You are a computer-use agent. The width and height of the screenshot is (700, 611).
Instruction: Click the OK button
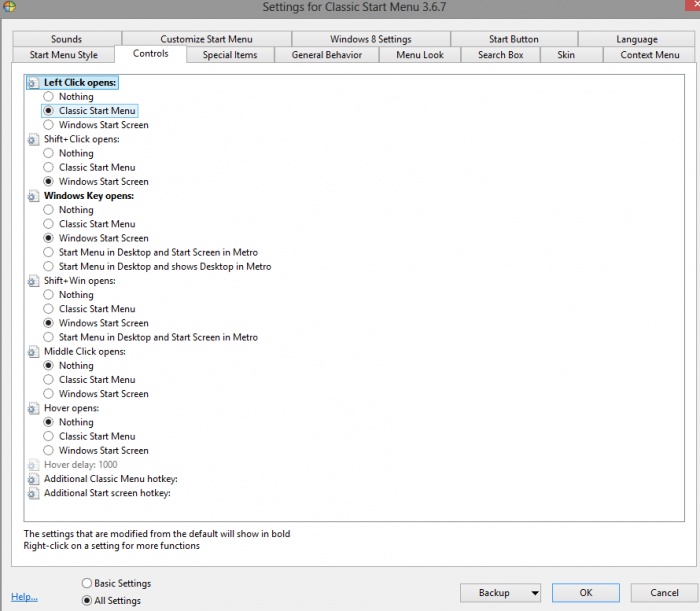coord(586,593)
